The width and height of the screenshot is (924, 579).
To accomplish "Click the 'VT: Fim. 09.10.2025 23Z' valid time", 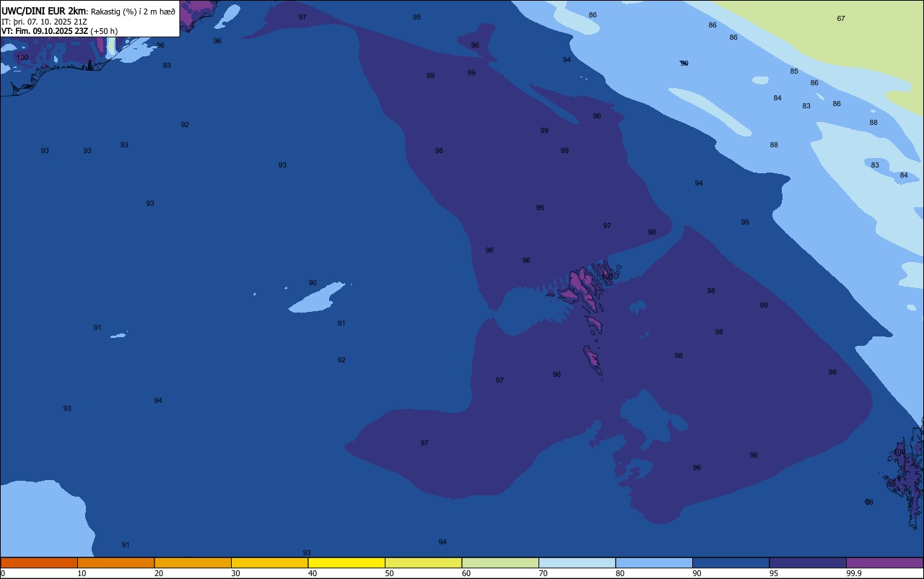I will point(45,31).
